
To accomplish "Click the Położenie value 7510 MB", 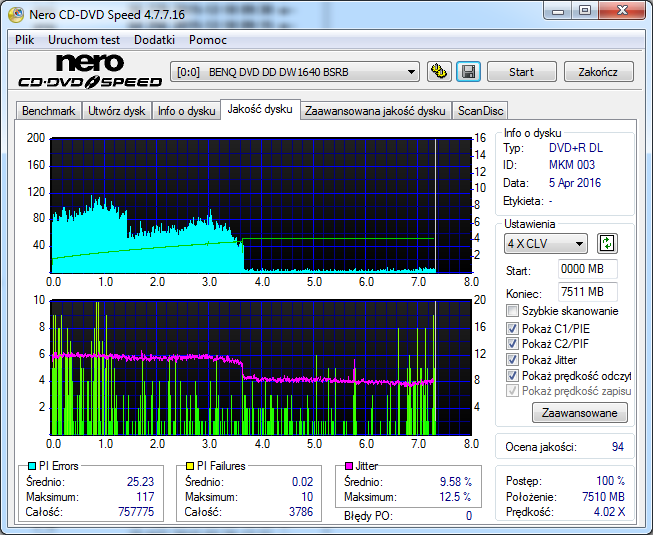I will coord(603,496).
